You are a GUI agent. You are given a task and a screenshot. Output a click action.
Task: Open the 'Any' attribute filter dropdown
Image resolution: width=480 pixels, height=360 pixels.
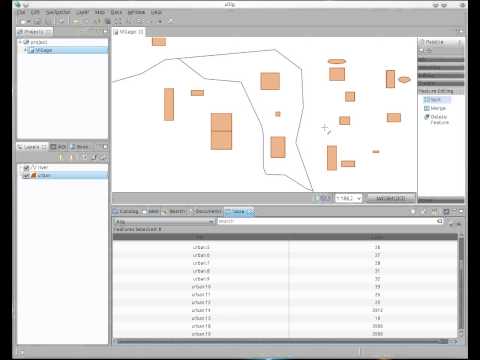[164, 221]
